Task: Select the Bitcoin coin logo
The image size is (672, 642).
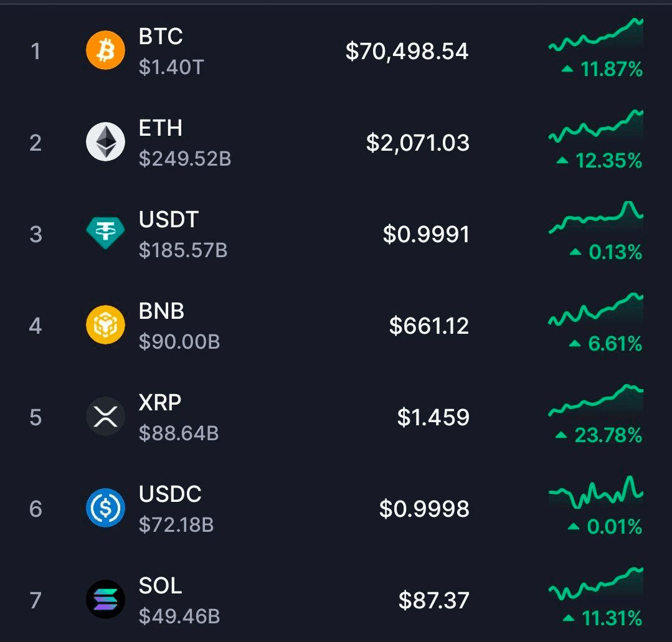Action: [105, 50]
